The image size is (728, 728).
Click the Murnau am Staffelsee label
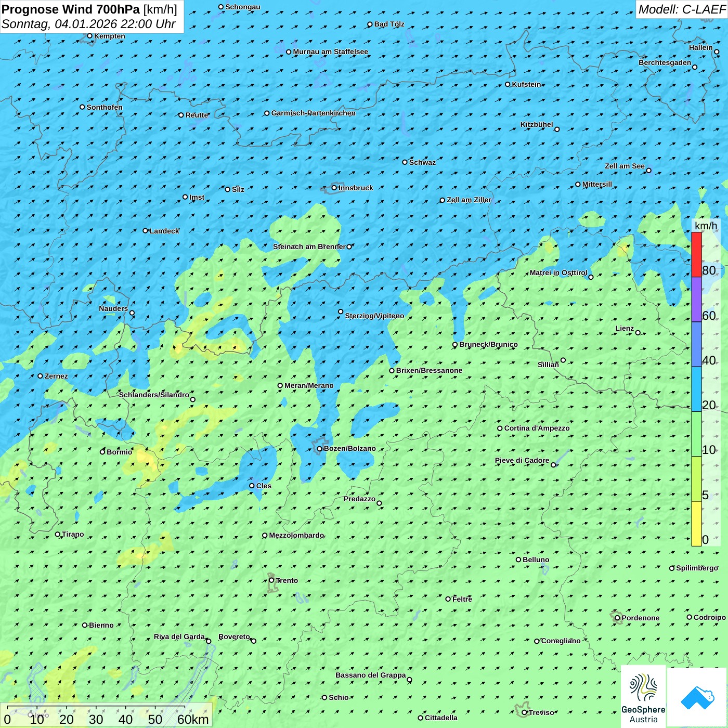tap(330, 51)
